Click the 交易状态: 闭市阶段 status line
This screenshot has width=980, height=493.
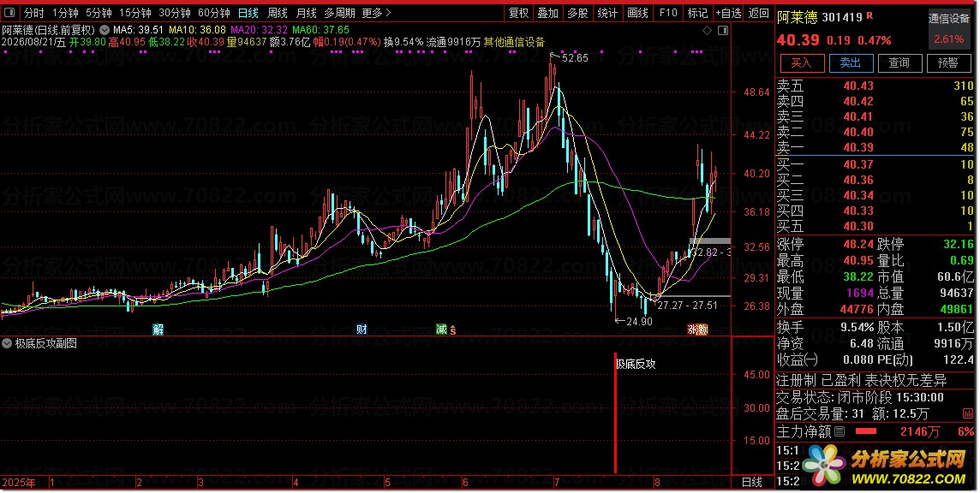pyautogui.click(x=860, y=397)
